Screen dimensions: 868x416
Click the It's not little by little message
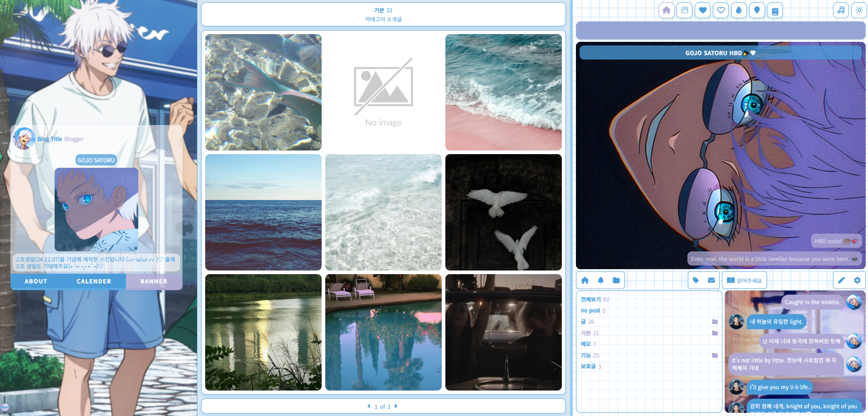pyautogui.click(x=786, y=364)
